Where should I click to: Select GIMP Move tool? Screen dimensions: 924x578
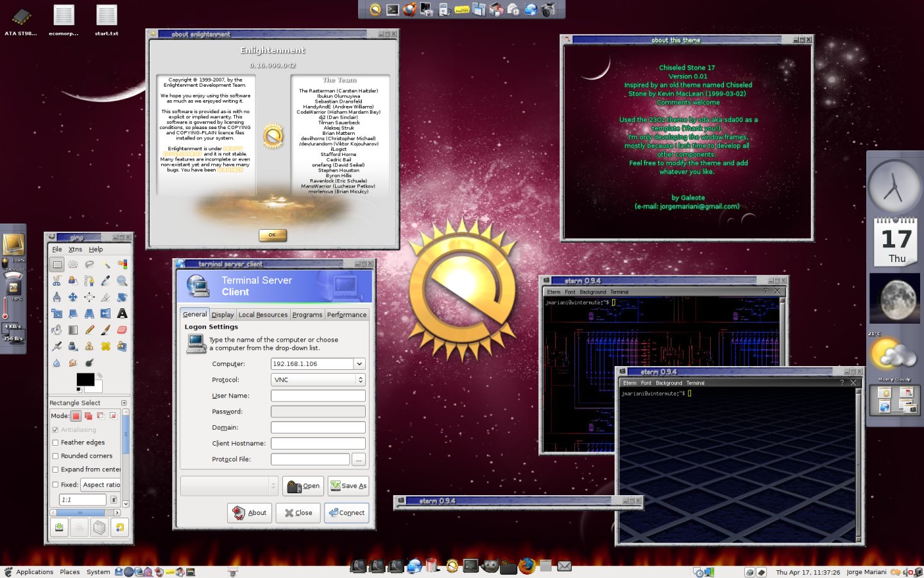pyautogui.click(x=73, y=297)
